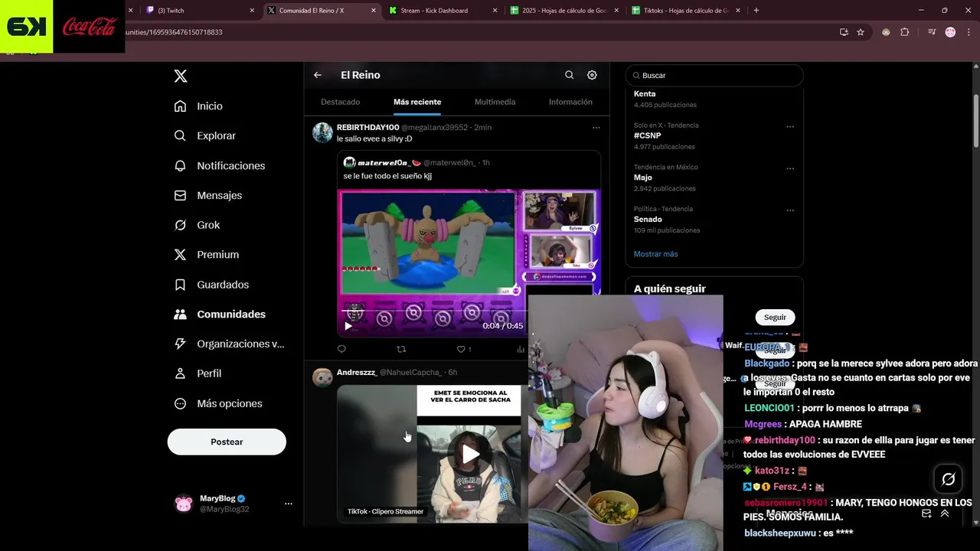The height and width of the screenshot is (551, 980).
Task: Click the search icon in El Reino header
Action: 569,75
